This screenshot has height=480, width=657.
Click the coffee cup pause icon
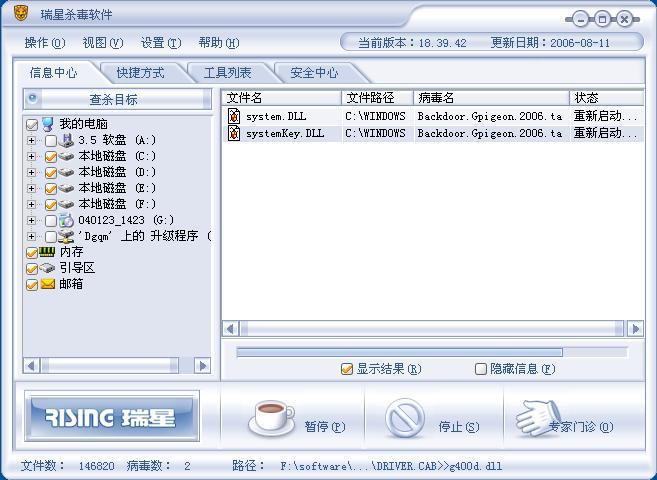pos(271,417)
